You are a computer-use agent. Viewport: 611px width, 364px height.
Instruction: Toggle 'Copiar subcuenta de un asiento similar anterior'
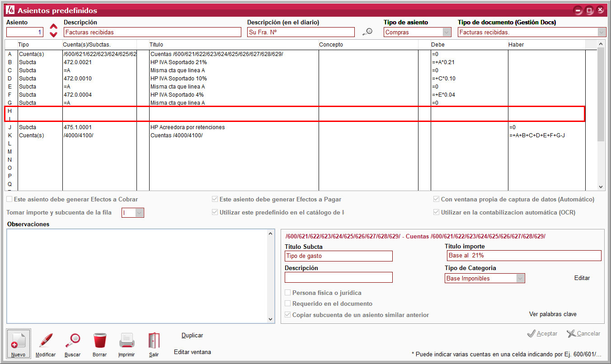point(288,315)
